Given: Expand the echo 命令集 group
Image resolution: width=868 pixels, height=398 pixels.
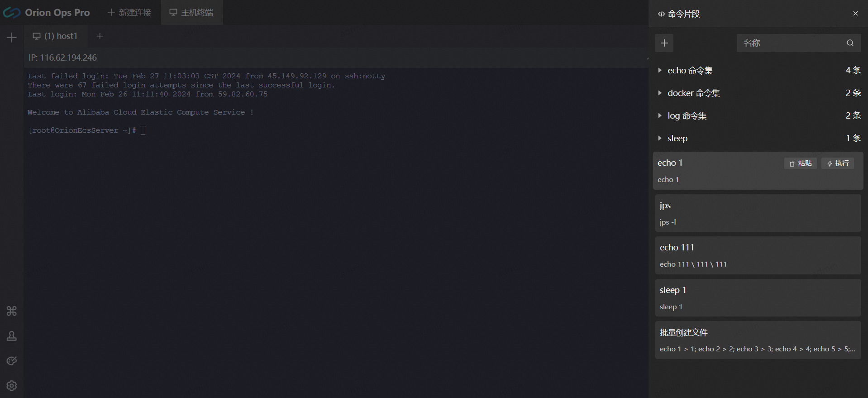Looking at the screenshot, I should tap(690, 71).
